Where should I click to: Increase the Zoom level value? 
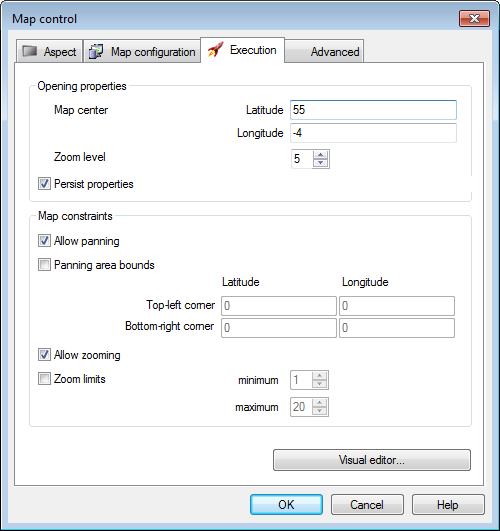coord(320,155)
